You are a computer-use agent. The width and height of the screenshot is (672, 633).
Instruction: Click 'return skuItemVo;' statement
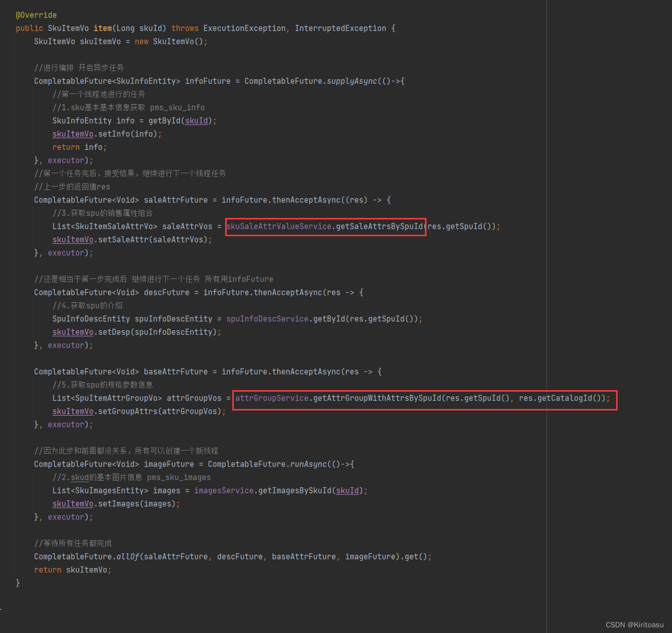[73, 570]
